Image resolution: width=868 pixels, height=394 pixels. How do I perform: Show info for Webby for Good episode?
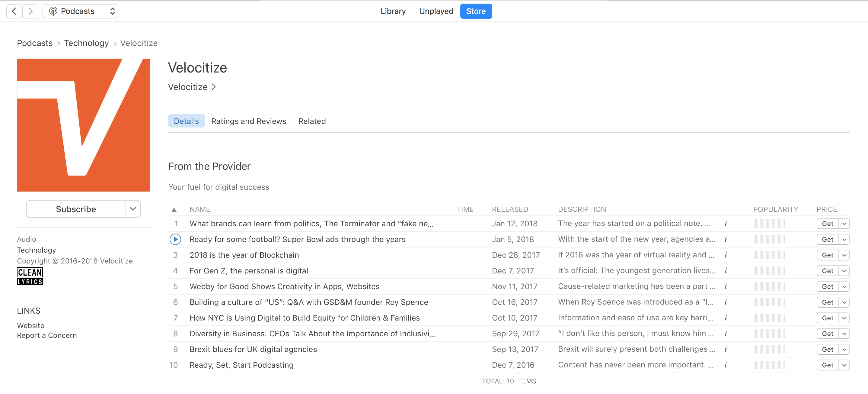pyautogui.click(x=726, y=286)
